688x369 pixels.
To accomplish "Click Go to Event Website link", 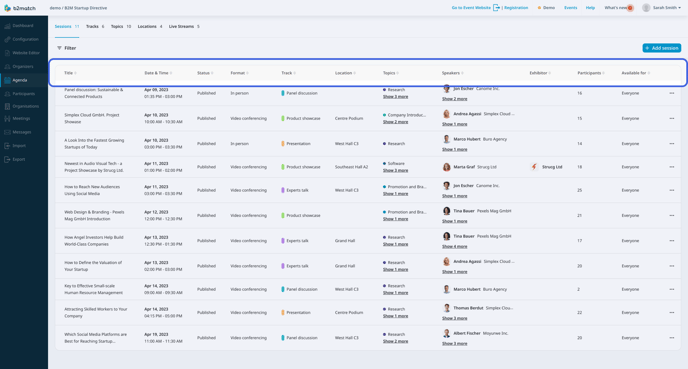I will [471, 8].
